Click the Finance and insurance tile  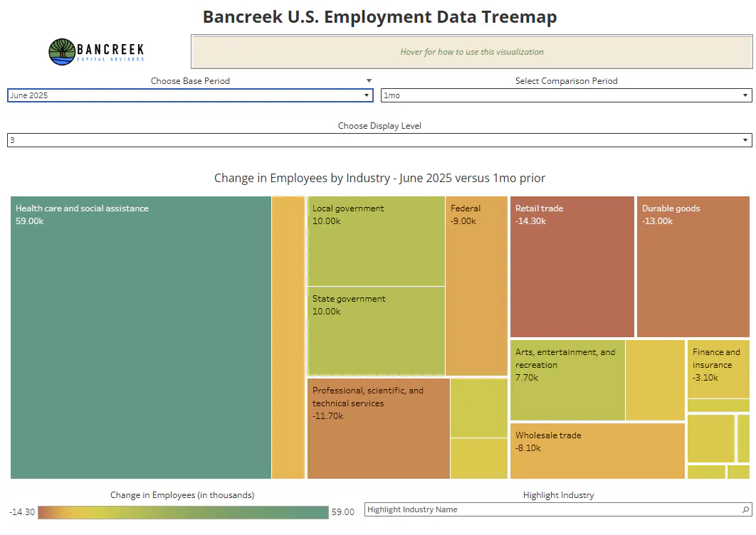coord(718,369)
